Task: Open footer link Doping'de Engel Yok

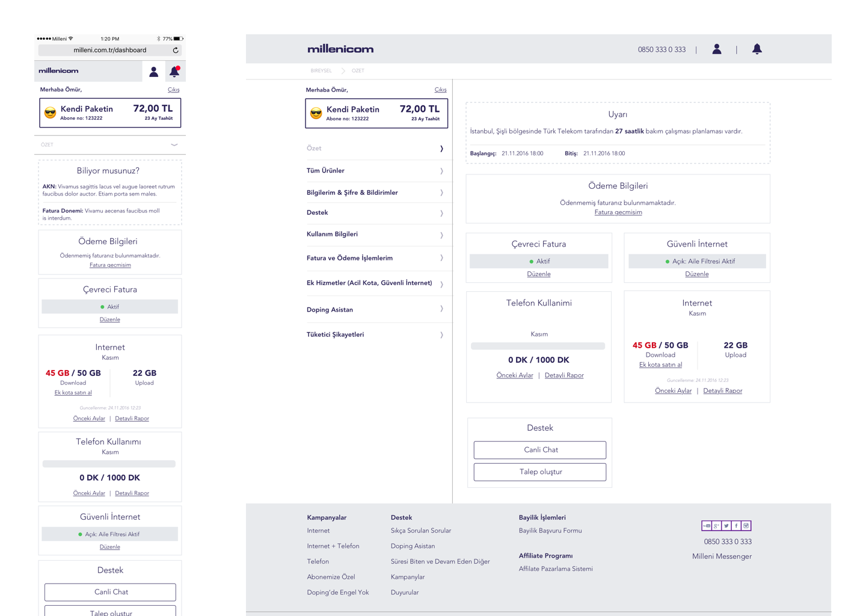Action: pos(338,593)
